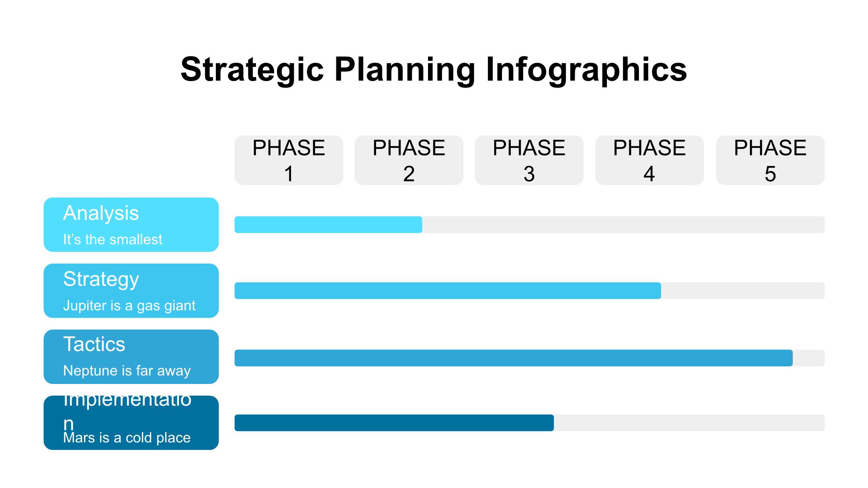Select the PHASE 2 label box
The height and width of the screenshot is (488, 868).
409,160
